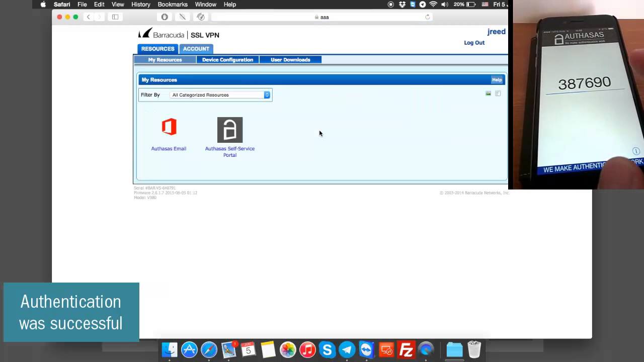Show the Safari sidebar
This screenshot has width=644, height=362.
coord(115,17)
